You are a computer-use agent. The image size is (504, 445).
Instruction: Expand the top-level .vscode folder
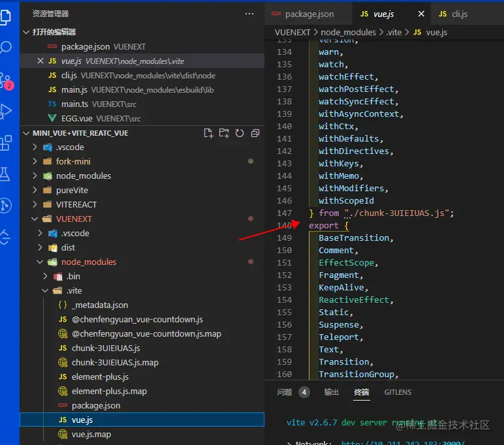(142, 147)
